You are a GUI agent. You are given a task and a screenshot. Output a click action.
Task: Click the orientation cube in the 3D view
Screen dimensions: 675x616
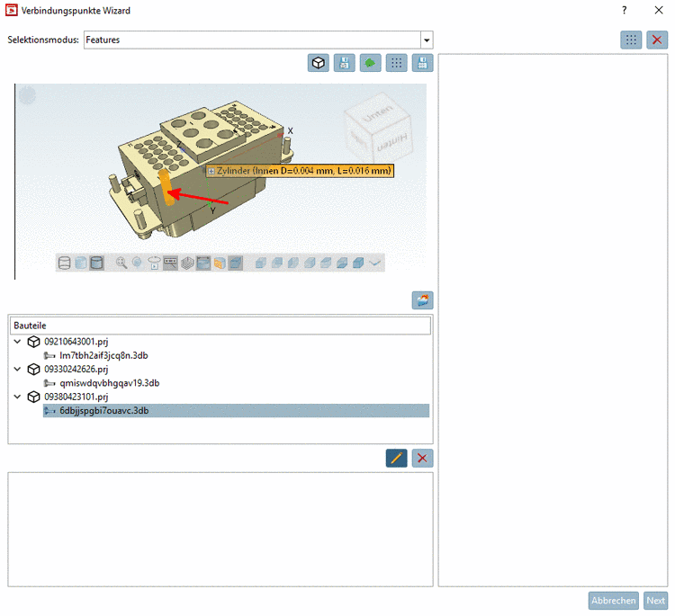click(x=378, y=128)
